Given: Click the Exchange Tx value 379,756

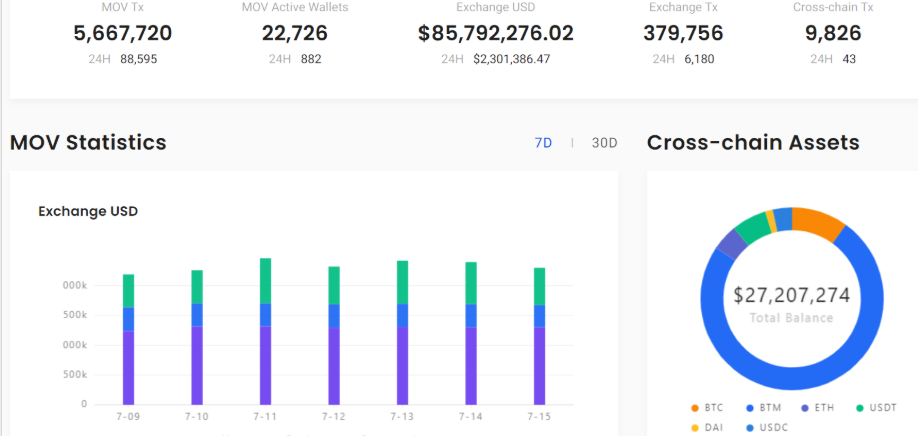Looking at the screenshot, I should coord(683,33).
